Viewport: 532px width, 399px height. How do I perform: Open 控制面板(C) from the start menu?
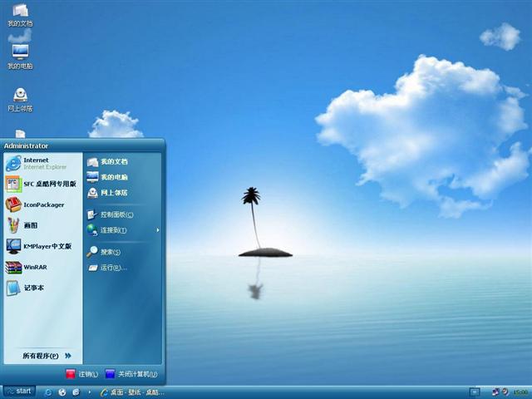click(x=123, y=214)
